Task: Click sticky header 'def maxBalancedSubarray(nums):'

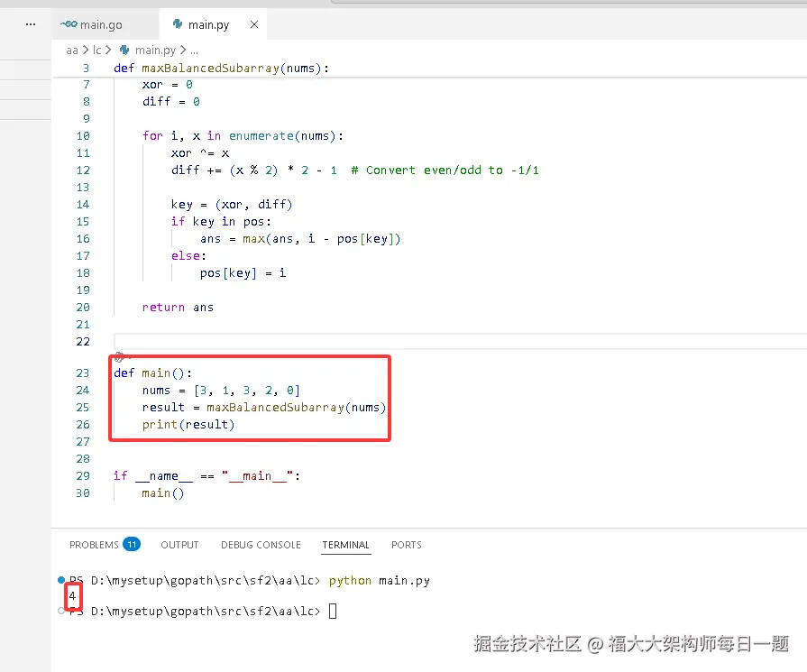Action: click(x=221, y=68)
